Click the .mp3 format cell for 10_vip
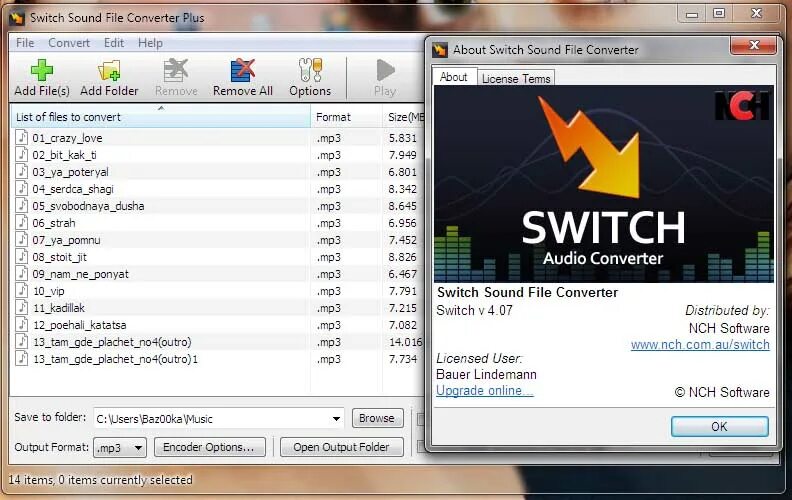The height and width of the screenshot is (500, 792). click(329, 291)
